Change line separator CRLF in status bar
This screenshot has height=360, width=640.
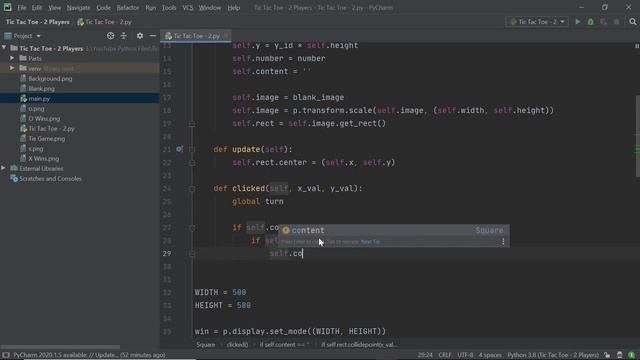point(444,355)
